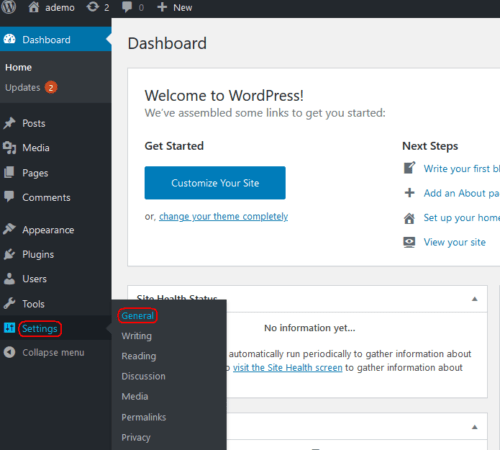The image size is (500, 450).
Task: Open the Tools menu
Action: (x=33, y=304)
